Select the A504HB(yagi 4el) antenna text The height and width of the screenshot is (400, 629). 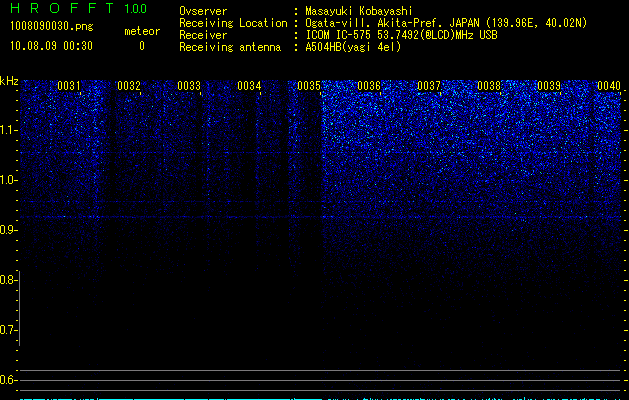[x=353, y=47]
